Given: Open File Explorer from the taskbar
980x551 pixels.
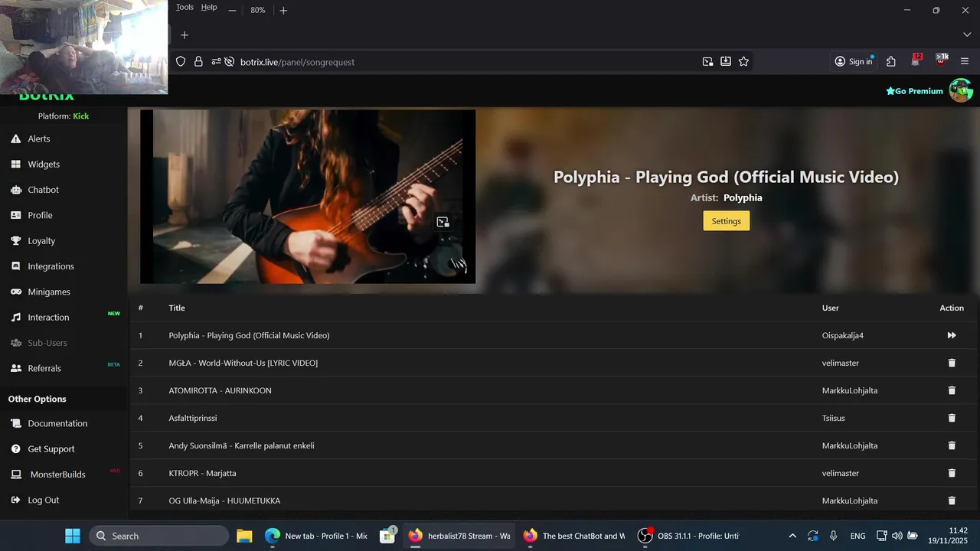Looking at the screenshot, I should pyautogui.click(x=244, y=536).
